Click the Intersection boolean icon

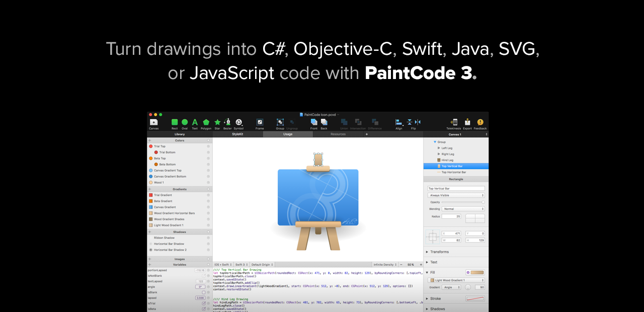(358, 122)
